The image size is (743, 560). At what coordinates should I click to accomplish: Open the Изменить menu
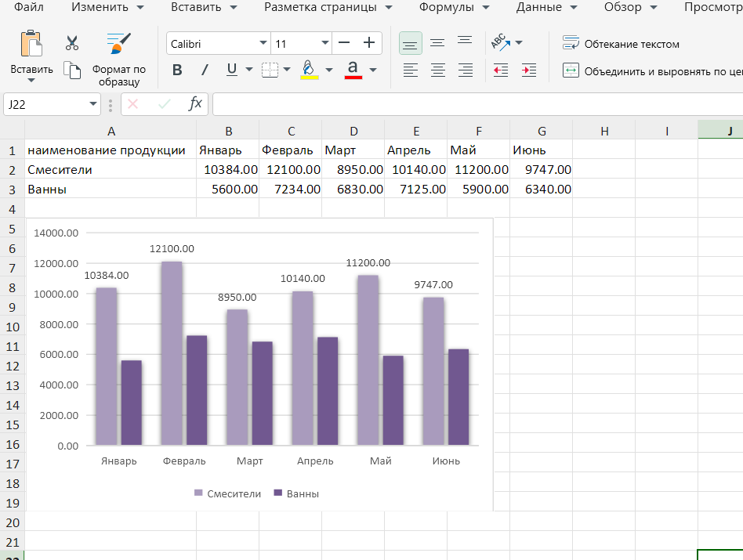tap(107, 7)
